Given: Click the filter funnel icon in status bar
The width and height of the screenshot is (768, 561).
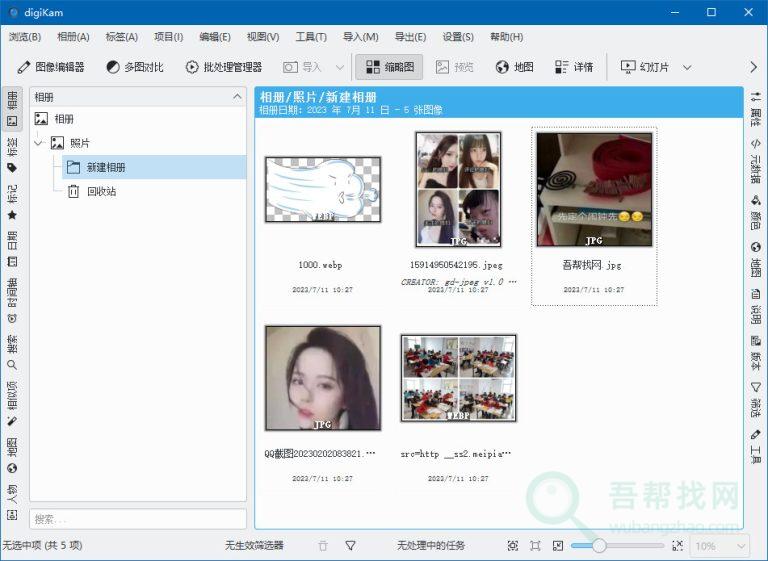Looking at the screenshot, I should point(351,546).
